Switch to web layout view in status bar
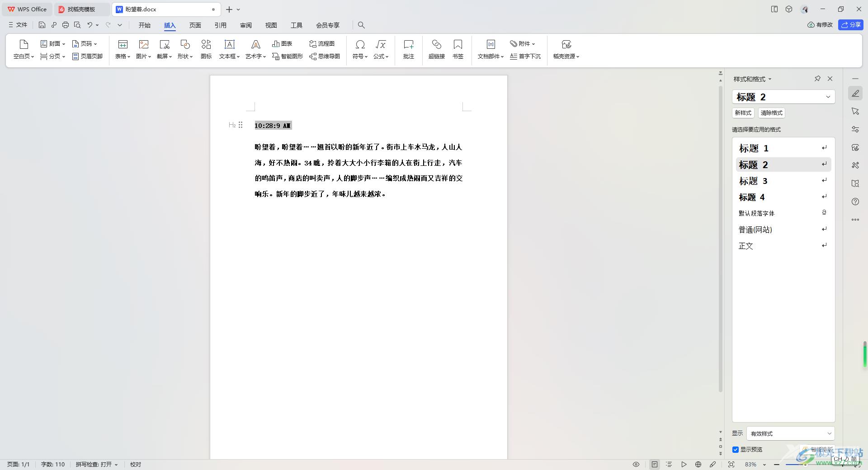The image size is (868, 470). point(698,465)
